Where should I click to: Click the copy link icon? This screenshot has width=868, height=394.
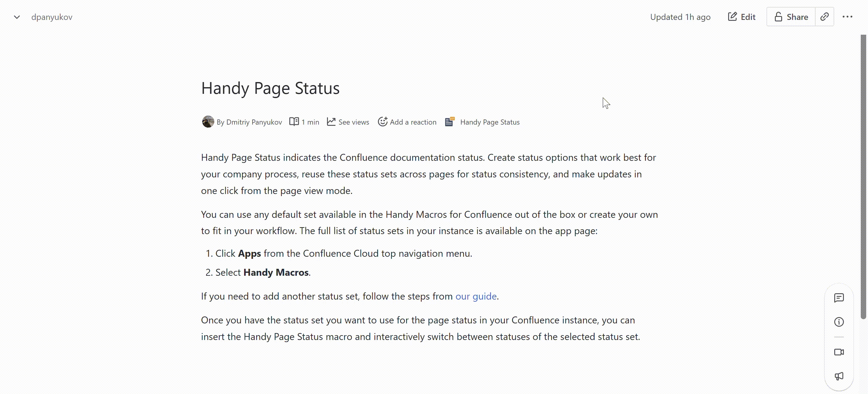click(824, 17)
